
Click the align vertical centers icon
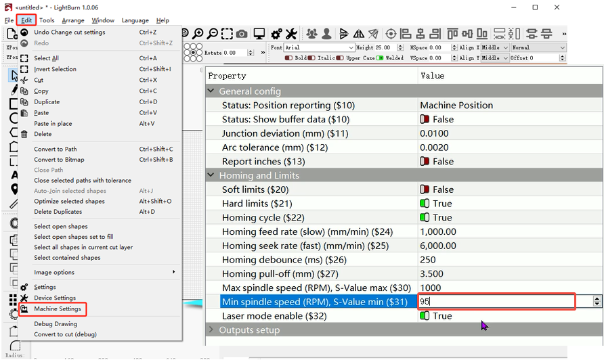[x=467, y=34]
